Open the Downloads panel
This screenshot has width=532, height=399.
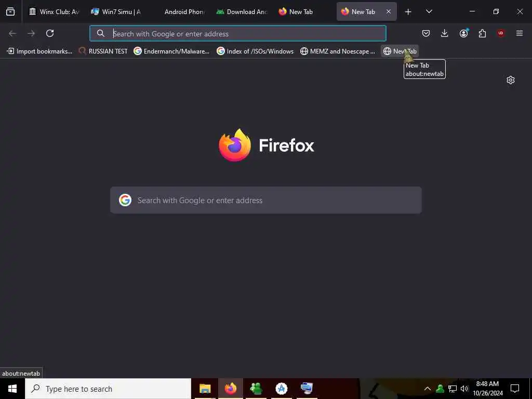point(445,33)
